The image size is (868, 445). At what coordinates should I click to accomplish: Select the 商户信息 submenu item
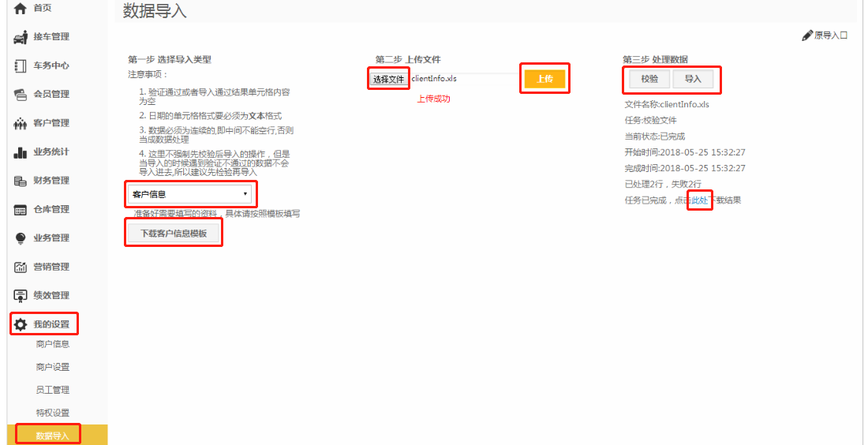(53, 344)
